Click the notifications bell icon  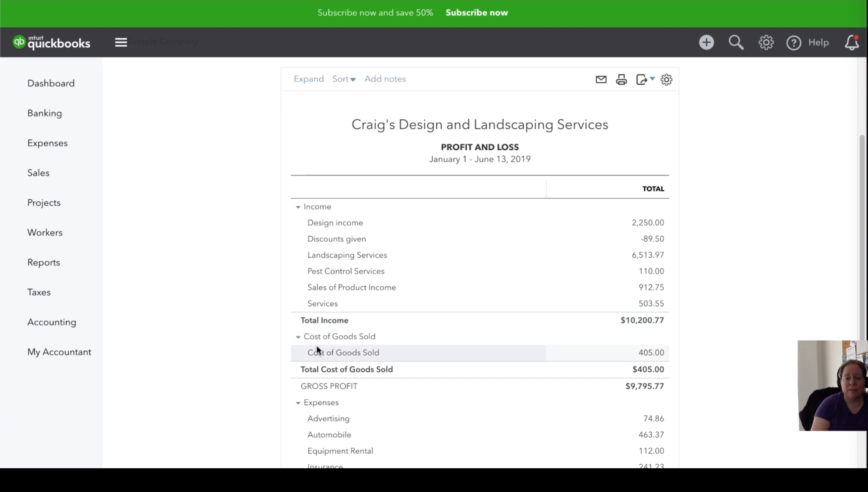[851, 42]
